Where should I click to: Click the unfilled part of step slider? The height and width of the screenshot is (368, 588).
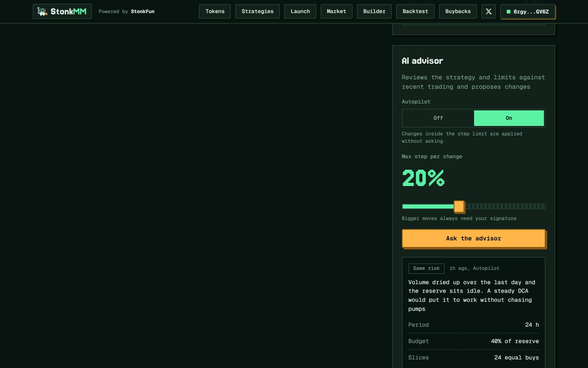click(x=505, y=207)
